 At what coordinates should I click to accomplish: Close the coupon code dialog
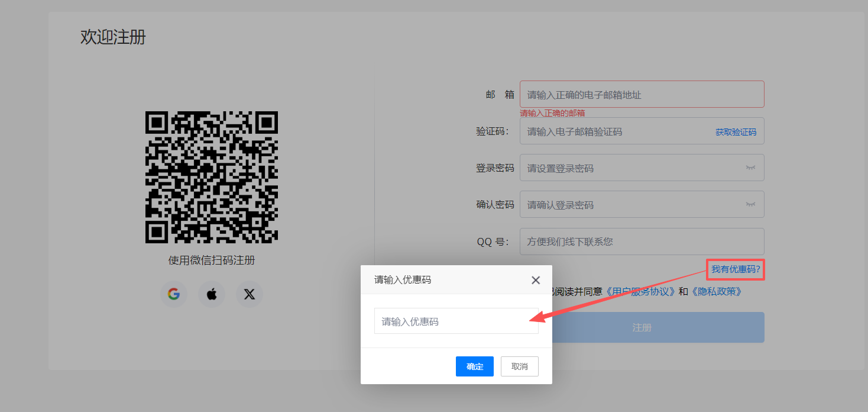tap(536, 280)
